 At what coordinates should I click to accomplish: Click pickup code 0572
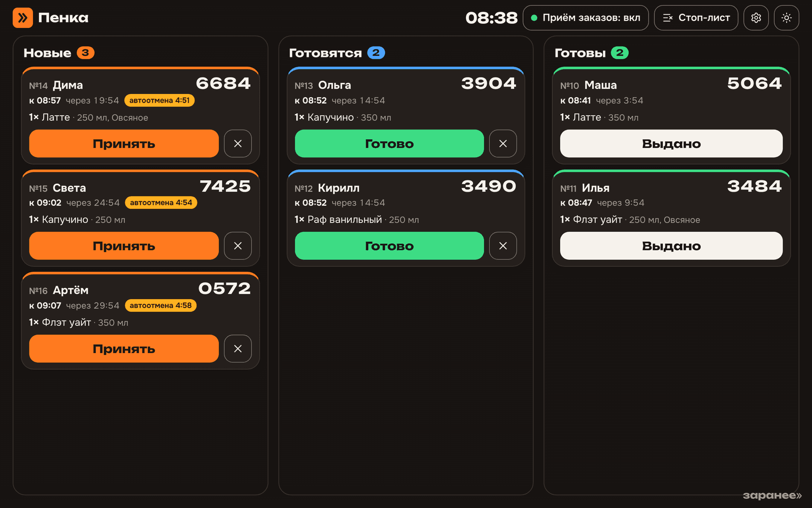pos(224,289)
